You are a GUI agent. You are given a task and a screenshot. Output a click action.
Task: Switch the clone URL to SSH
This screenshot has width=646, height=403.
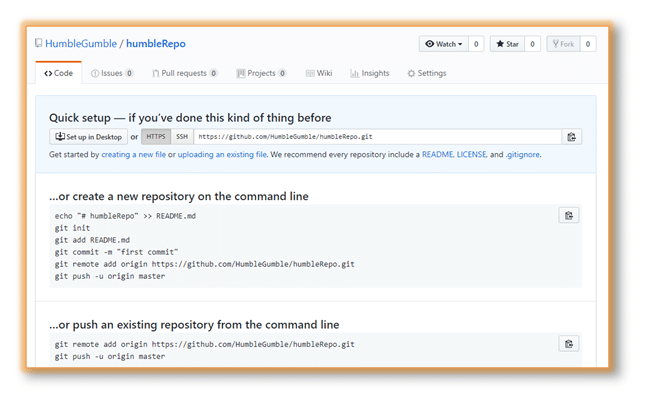click(x=182, y=137)
